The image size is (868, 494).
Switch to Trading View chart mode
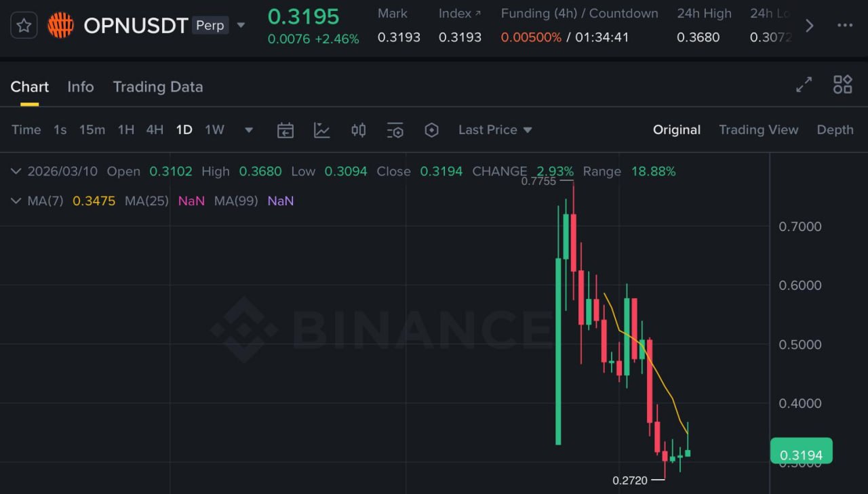758,129
